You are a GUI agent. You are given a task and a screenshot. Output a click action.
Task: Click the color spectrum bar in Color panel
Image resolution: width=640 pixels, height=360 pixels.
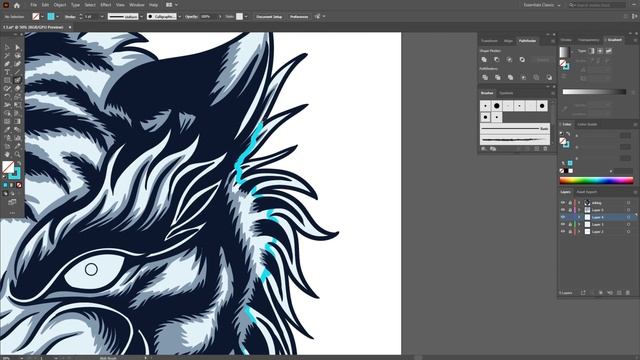coord(596,180)
